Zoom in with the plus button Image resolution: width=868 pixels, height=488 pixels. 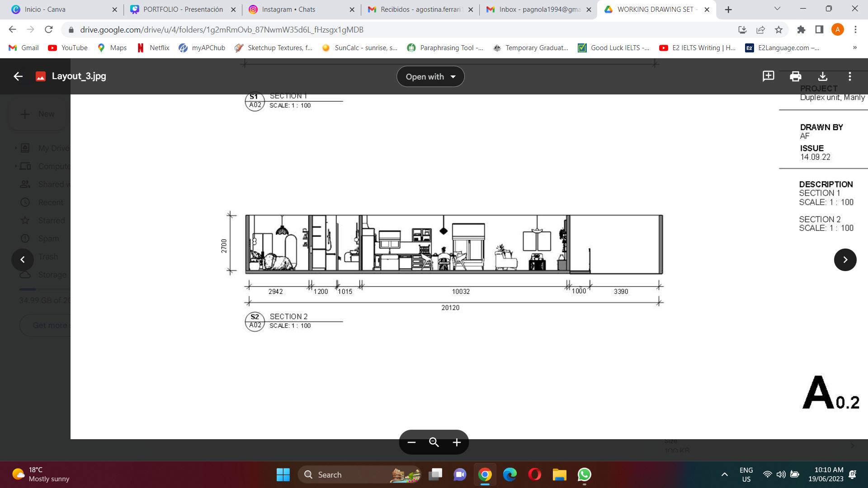(x=457, y=442)
